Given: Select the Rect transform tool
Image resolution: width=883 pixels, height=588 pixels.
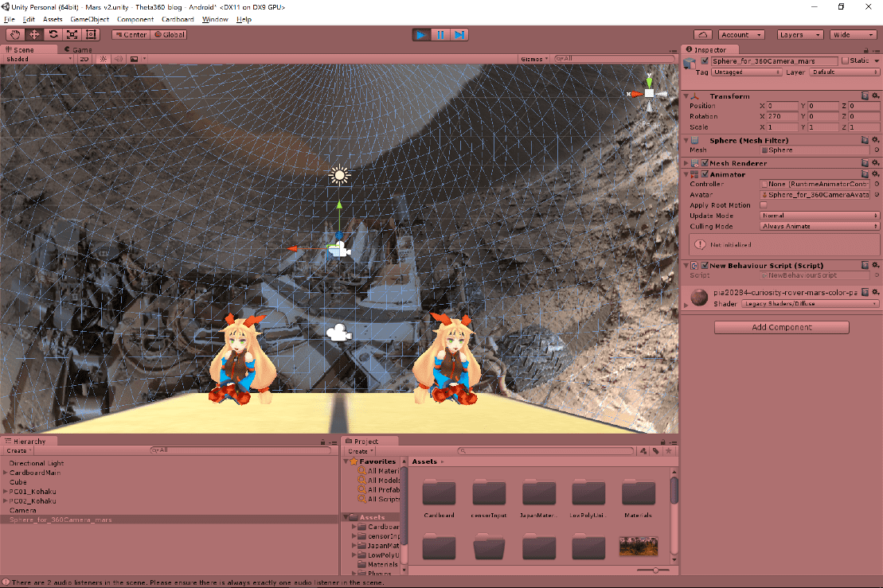Looking at the screenshot, I should click(92, 34).
